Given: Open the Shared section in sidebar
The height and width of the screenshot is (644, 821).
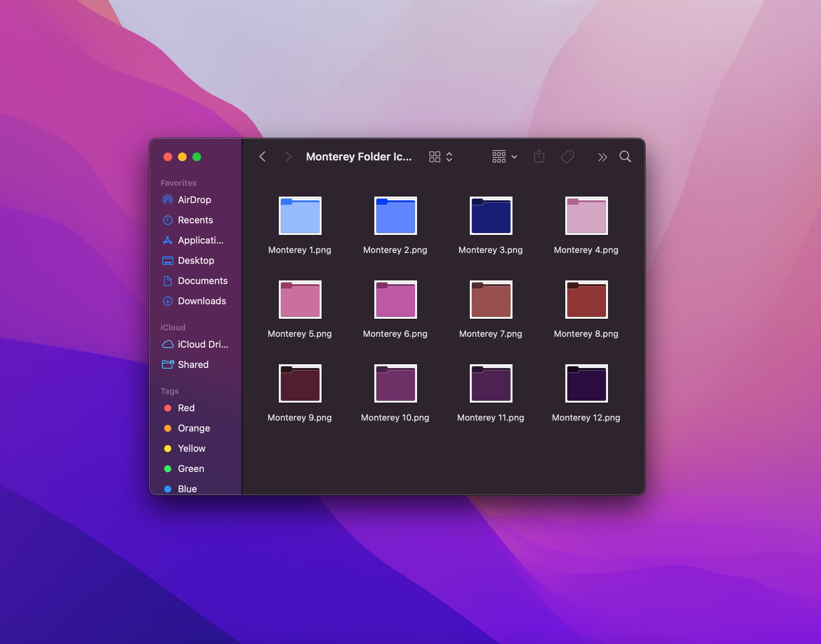Looking at the screenshot, I should click(x=193, y=364).
